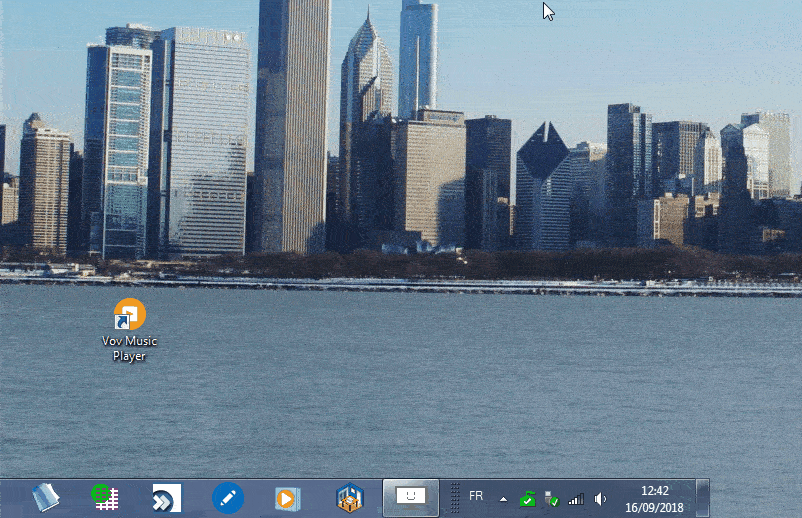This screenshot has height=518, width=802.
Task: Select the active smiley-face window taskbar button
Action: (411, 498)
